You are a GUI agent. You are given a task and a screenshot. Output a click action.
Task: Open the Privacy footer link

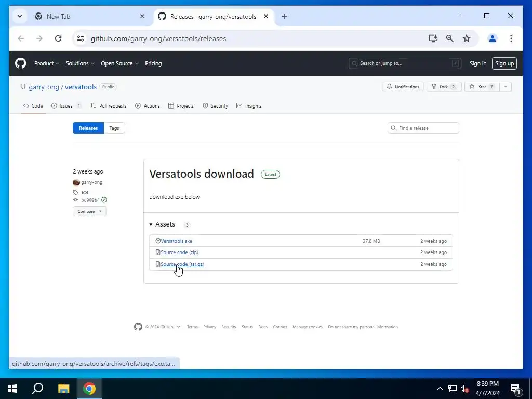[x=210, y=327]
